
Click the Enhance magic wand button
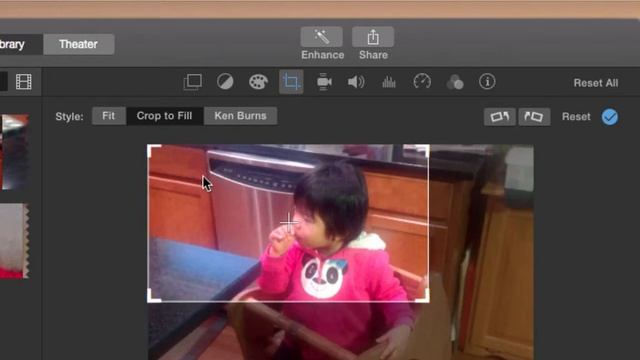pyautogui.click(x=322, y=37)
